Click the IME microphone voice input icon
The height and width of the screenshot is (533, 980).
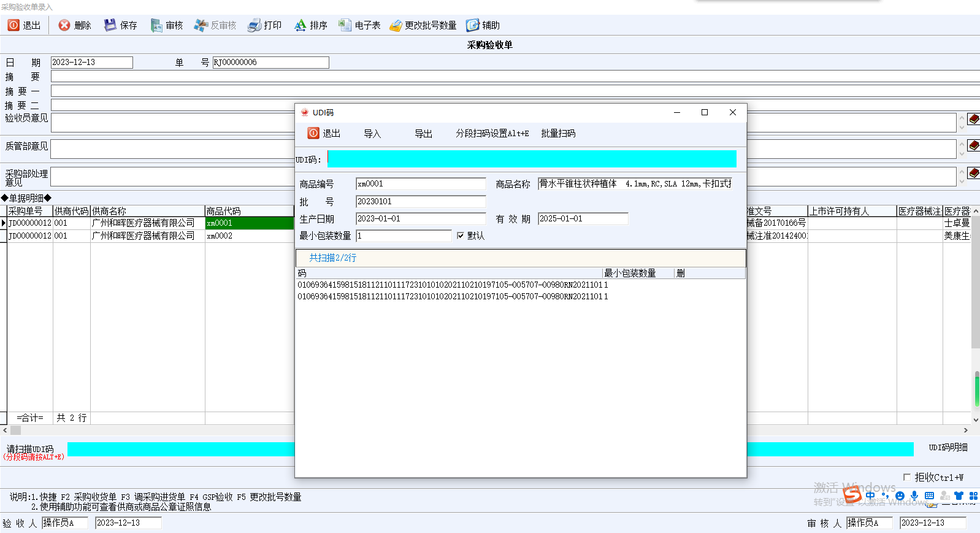(x=914, y=496)
